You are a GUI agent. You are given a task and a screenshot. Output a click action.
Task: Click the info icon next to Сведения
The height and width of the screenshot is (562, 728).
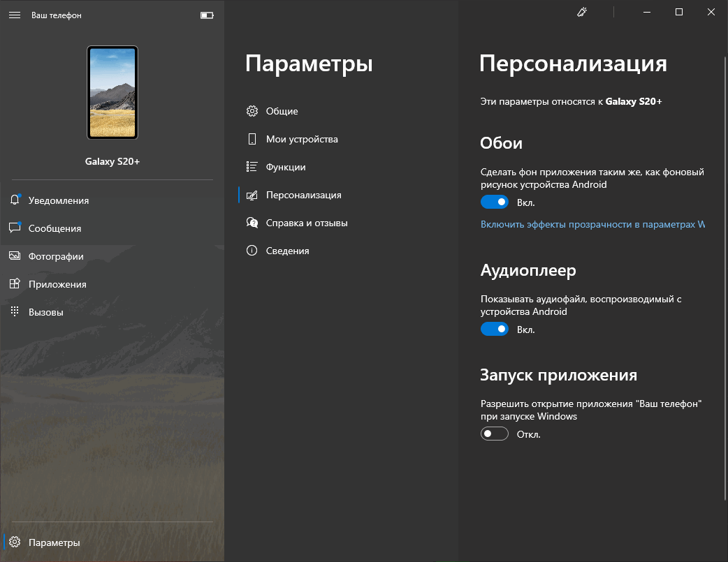click(x=252, y=251)
